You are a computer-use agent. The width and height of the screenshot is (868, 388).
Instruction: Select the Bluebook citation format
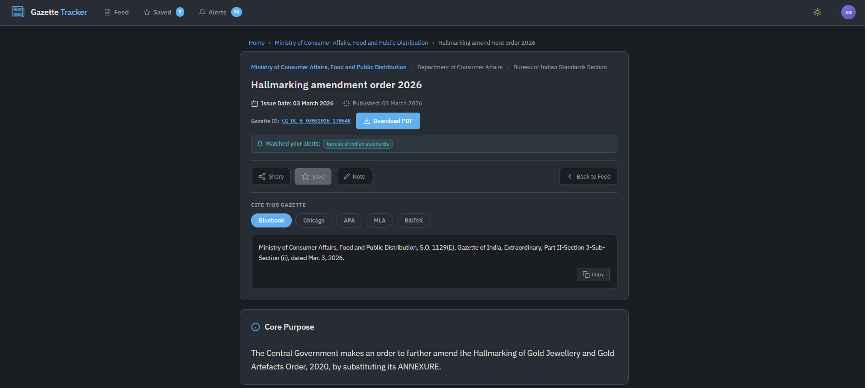pyautogui.click(x=271, y=221)
